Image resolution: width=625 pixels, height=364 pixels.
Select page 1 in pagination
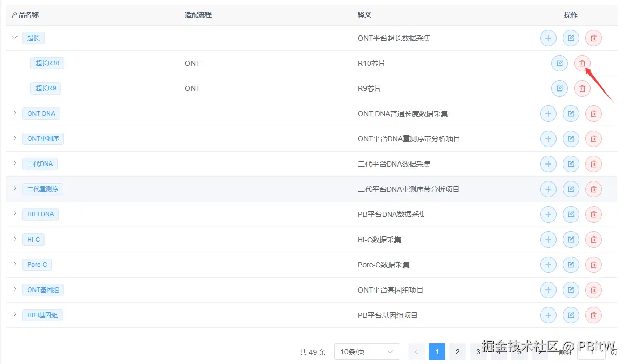(x=437, y=352)
